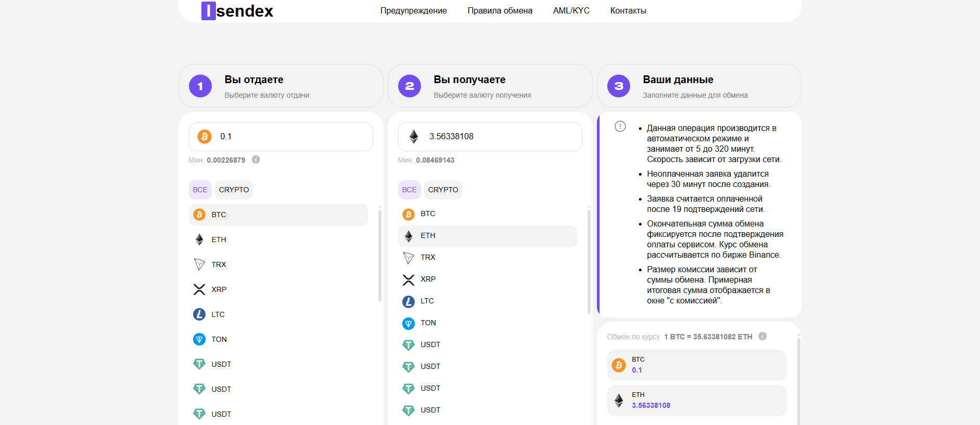Click the rate text 1 BTC = 35.63381082 ETH

pos(708,337)
